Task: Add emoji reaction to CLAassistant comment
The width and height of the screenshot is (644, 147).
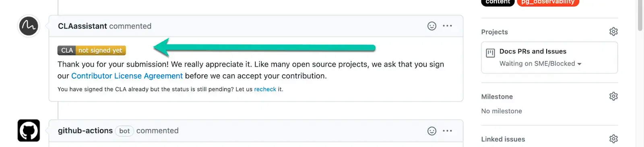Action: 432,26
